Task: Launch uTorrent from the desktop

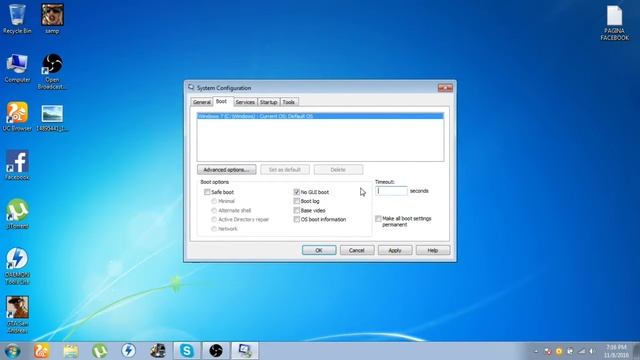Action: 17,214
